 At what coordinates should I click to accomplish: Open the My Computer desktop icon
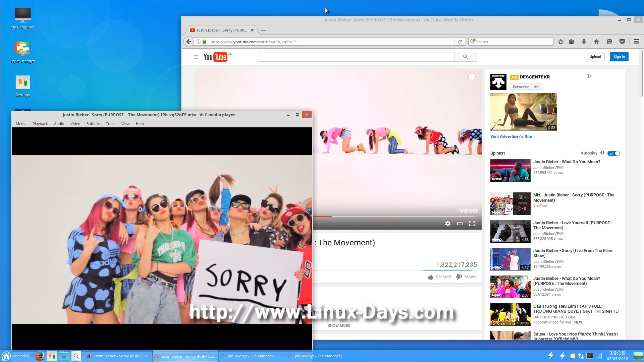(22, 18)
